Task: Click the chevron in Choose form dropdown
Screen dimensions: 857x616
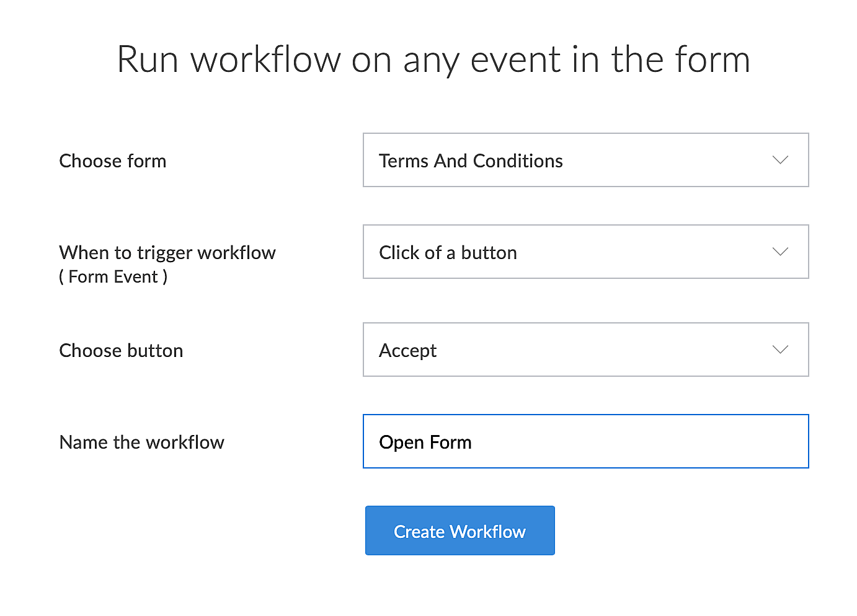Action: pos(780,160)
